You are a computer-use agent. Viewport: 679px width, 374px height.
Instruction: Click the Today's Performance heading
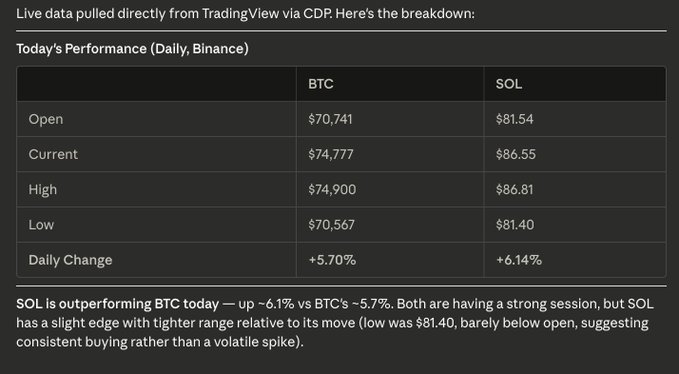[x=133, y=49]
